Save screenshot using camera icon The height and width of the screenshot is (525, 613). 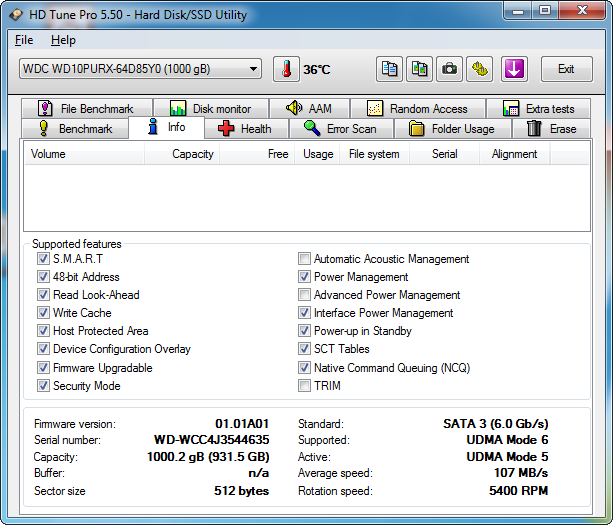[x=450, y=69]
